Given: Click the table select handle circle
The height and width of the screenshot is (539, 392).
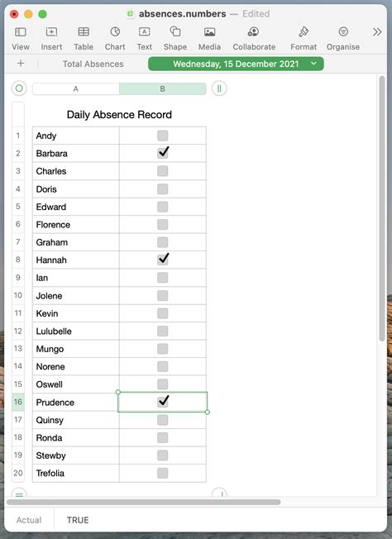Looking at the screenshot, I should [19, 88].
